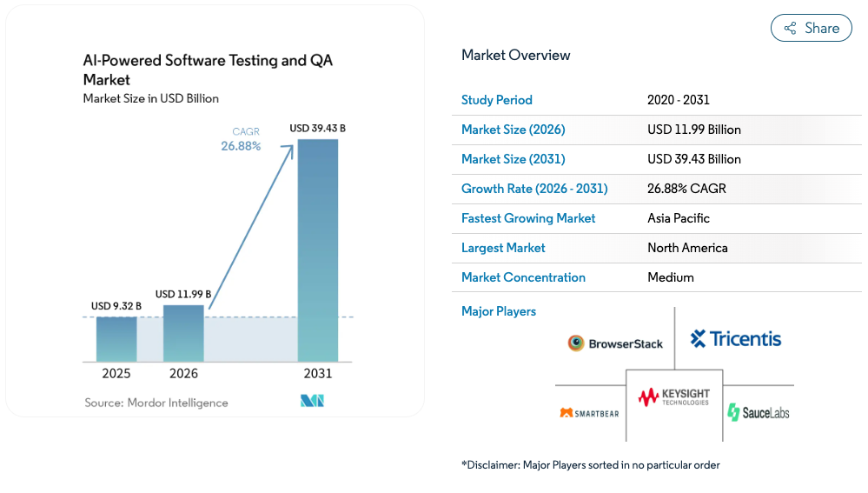Click the 2031 axis label
The image size is (868, 493).
pyautogui.click(x=318, y=373)
